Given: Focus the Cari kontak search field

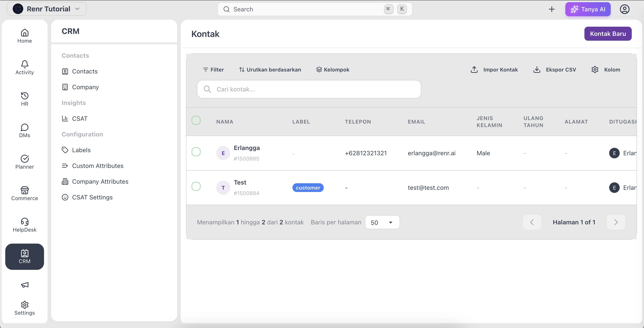Looking at the screenshot, I should click(309, 89).
